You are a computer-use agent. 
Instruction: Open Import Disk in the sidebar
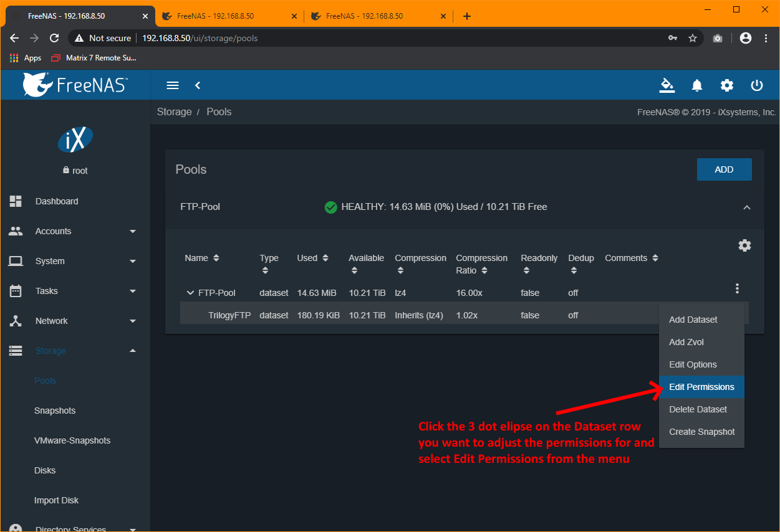point(56,500)
